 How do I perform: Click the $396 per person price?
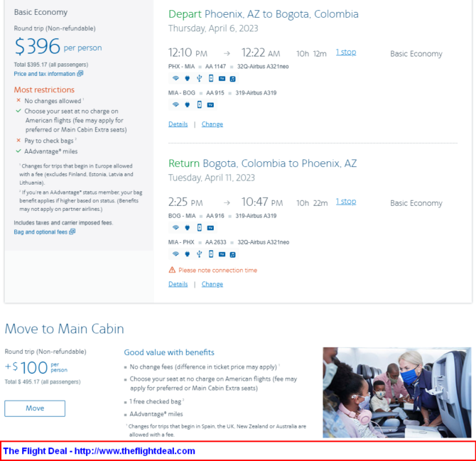[x=58, y=46]
